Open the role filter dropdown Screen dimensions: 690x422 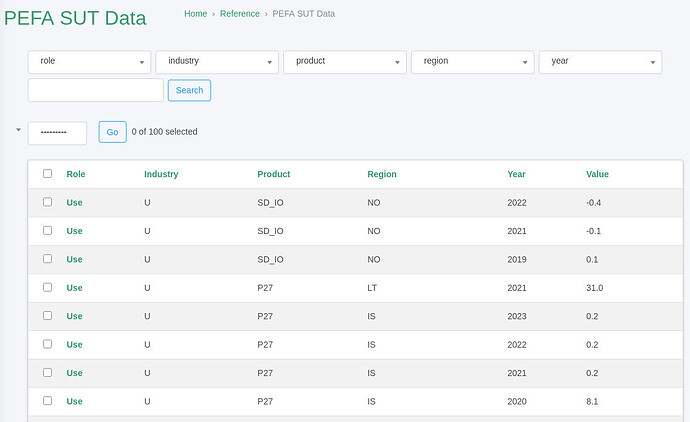pyautogui.click(x=89, y=61)
